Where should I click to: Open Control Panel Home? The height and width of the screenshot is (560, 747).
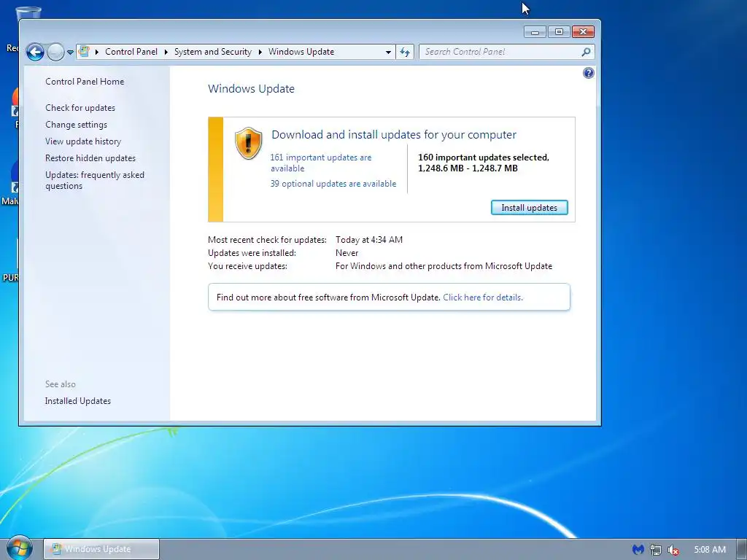click(x=85, y=82)
